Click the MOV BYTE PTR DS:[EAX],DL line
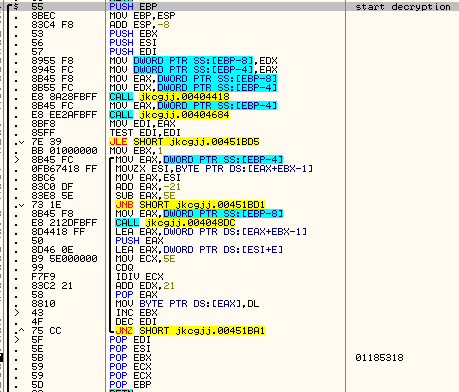 (187, 304)
